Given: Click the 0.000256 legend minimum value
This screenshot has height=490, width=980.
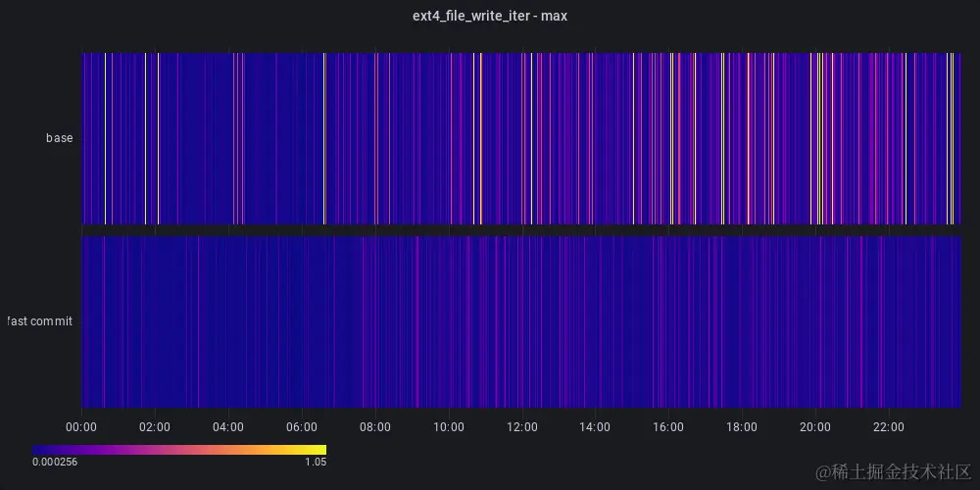Looking at the screenshot, I should pos(54,463).
